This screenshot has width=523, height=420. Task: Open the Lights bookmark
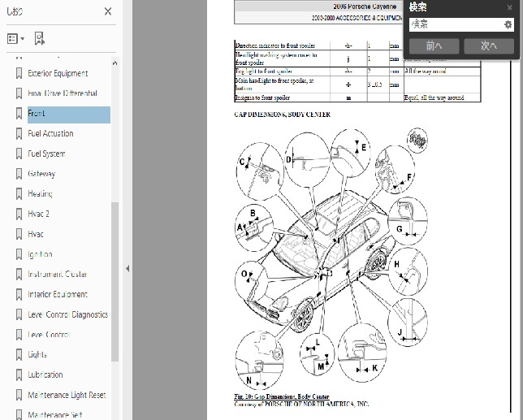coord(37,355)
